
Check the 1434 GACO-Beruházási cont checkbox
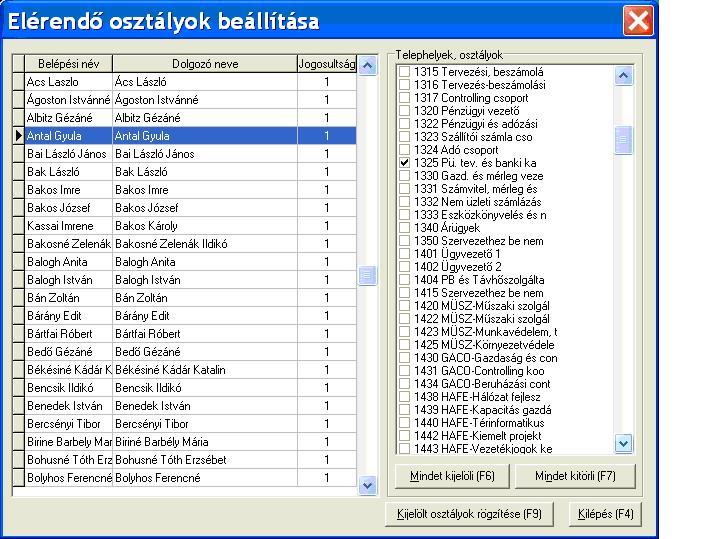[x=404, y=384]
